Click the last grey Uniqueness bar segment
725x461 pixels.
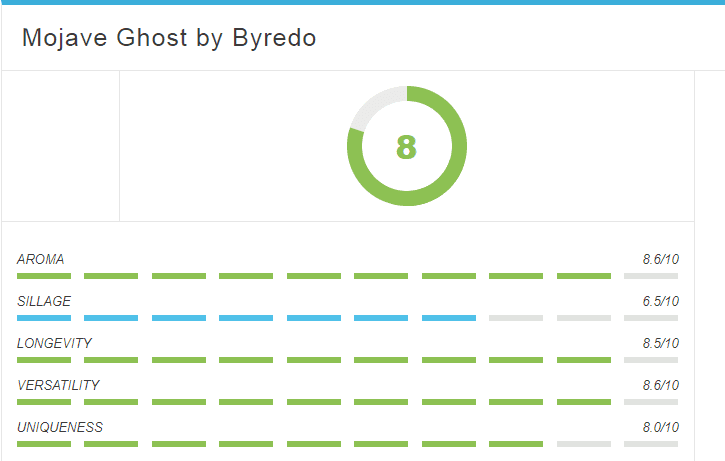coord(651,444)
